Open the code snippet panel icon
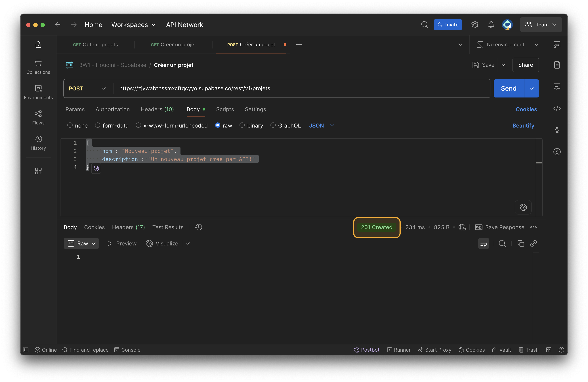 (x=557, y=108)
